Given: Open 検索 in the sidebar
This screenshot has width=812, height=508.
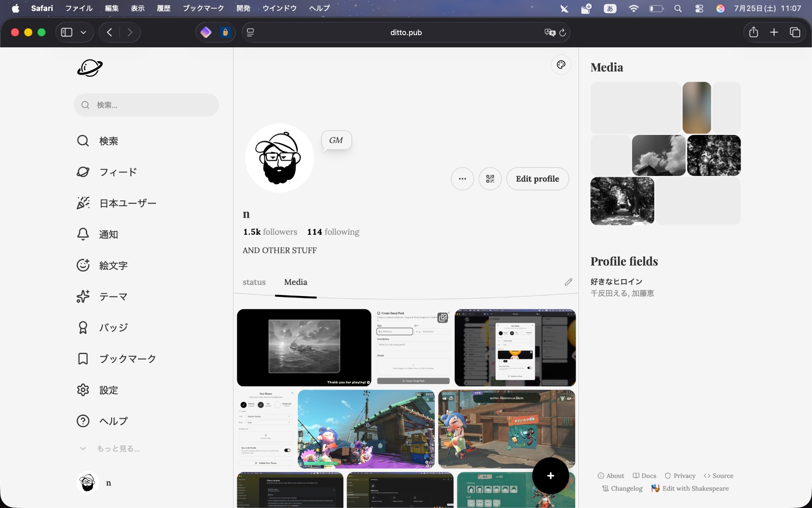Looking at the screenshot, I should tap(97, 141).
